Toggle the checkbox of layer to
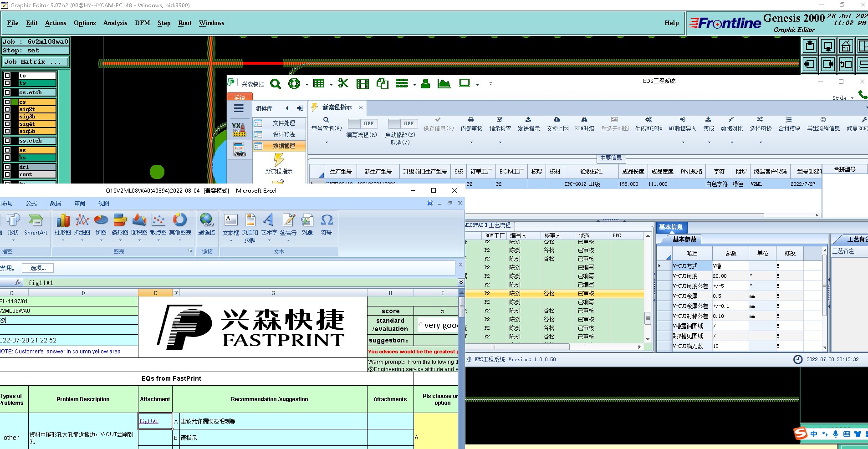This screenshot has height=449, width=868. [x=7, y=76]
